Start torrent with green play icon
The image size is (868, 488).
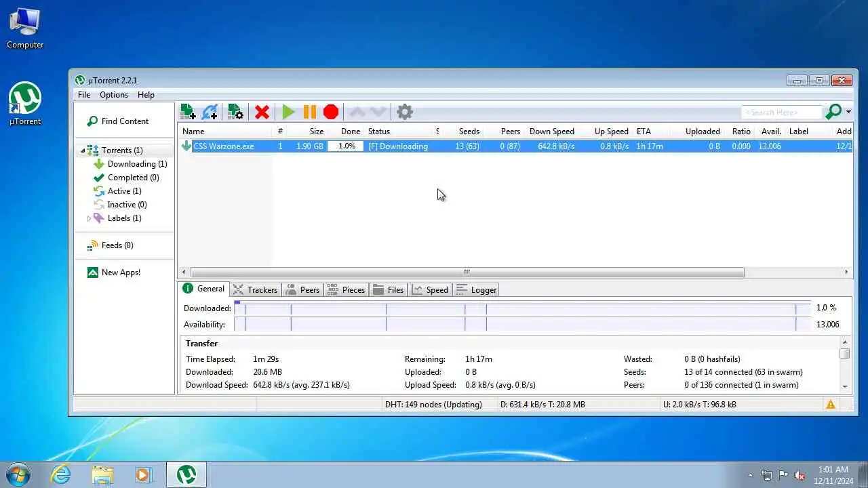(x=288, y=112)
